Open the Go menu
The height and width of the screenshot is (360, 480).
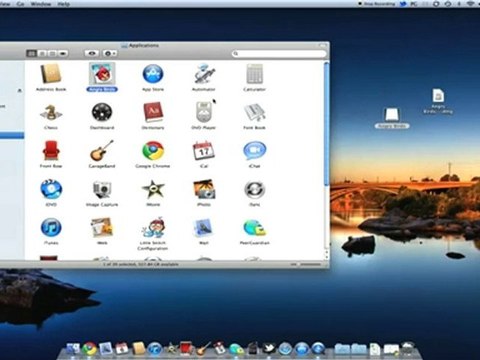(20, 4)
